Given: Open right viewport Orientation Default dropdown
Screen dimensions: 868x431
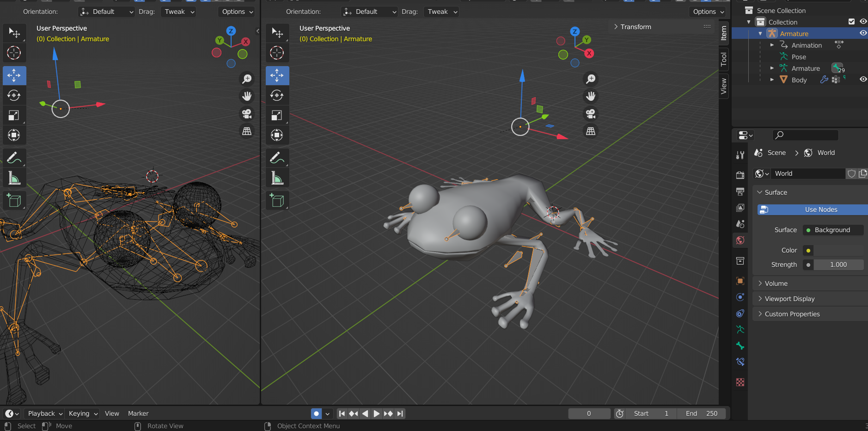Looking at the screenshot, I should [x=369, y=12].
